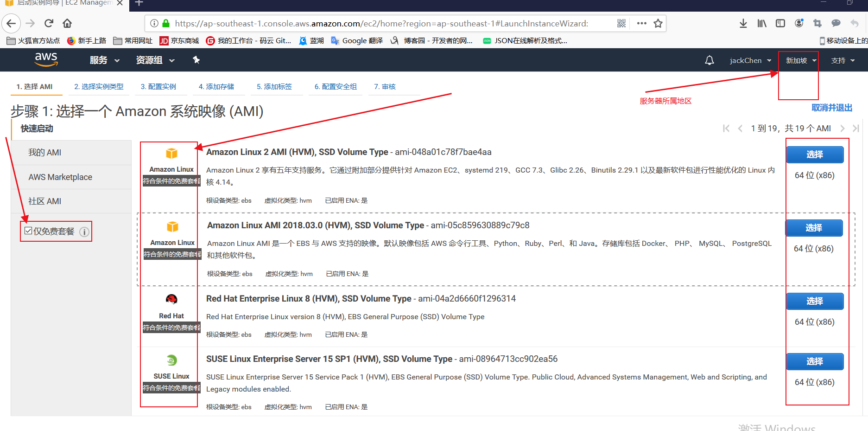Click the browser Back arrow

tap(11, 23)
